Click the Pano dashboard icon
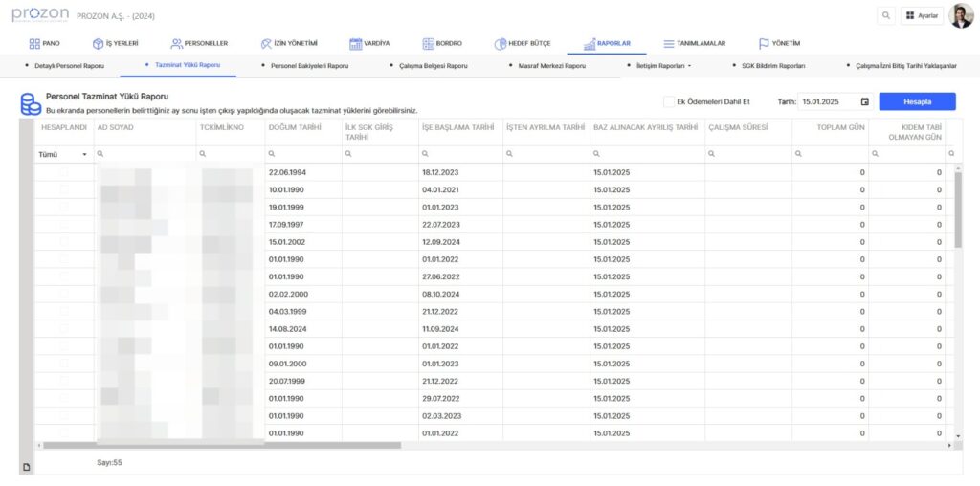The height and width of the screenshot is (486, 980). tap(34, 44)
